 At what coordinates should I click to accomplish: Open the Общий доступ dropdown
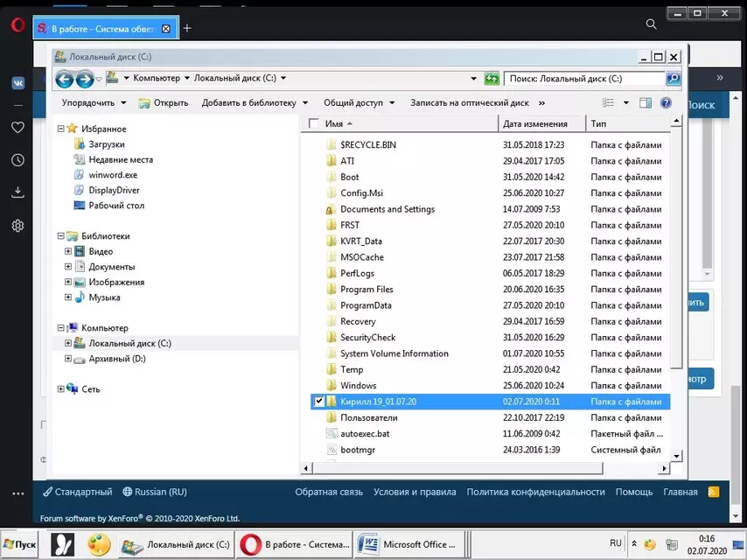coord(360,103)
